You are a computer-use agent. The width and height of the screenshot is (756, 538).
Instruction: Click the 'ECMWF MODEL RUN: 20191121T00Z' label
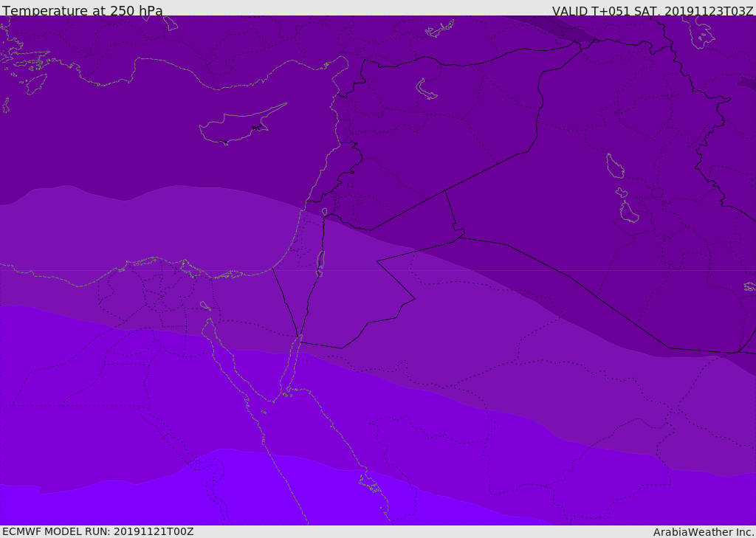pyautogui.click(x=98, y=531)
